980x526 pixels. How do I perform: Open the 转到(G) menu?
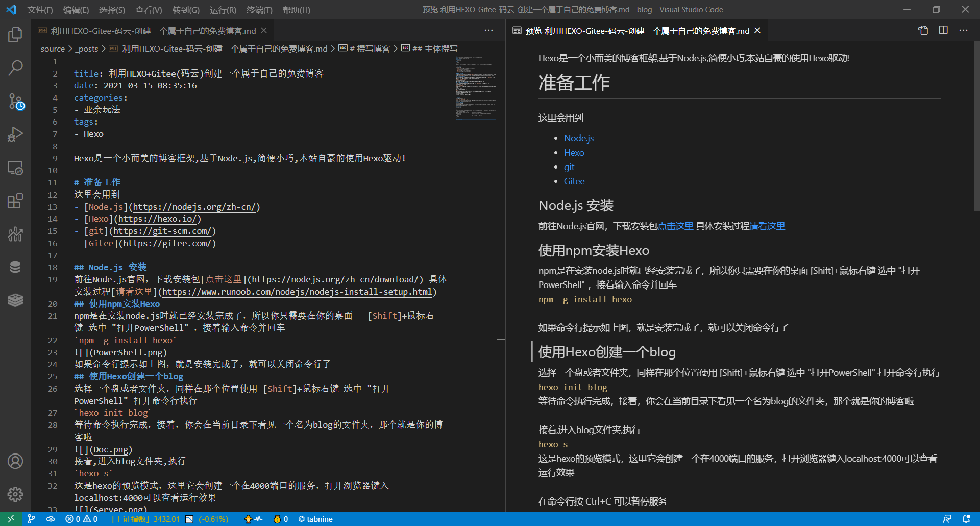click(186, 10)
